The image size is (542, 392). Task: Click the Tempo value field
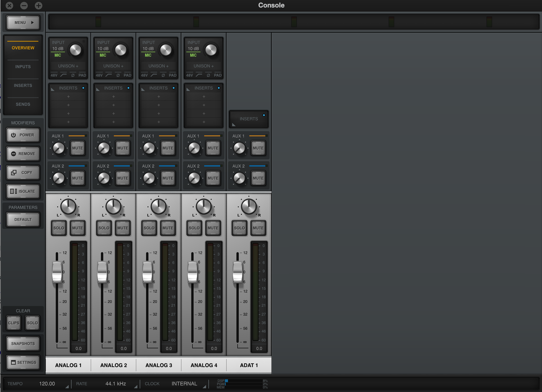click(x=47, y=384)
